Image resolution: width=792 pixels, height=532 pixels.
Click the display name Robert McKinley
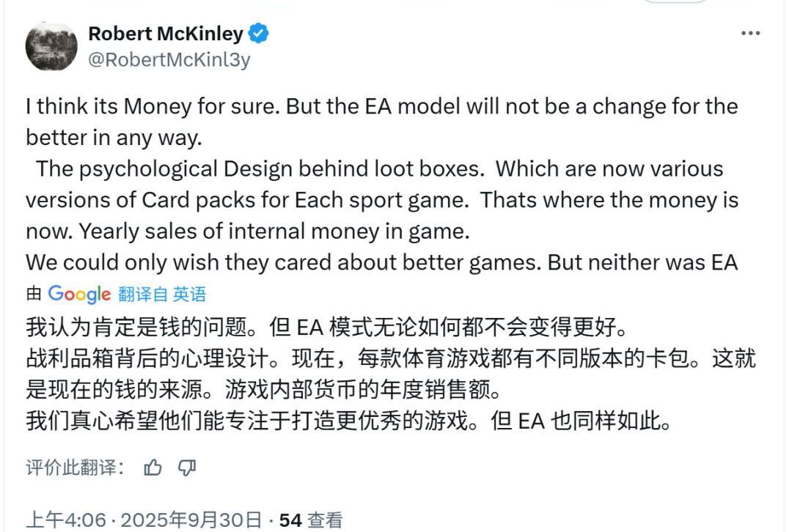pos(166,33)
